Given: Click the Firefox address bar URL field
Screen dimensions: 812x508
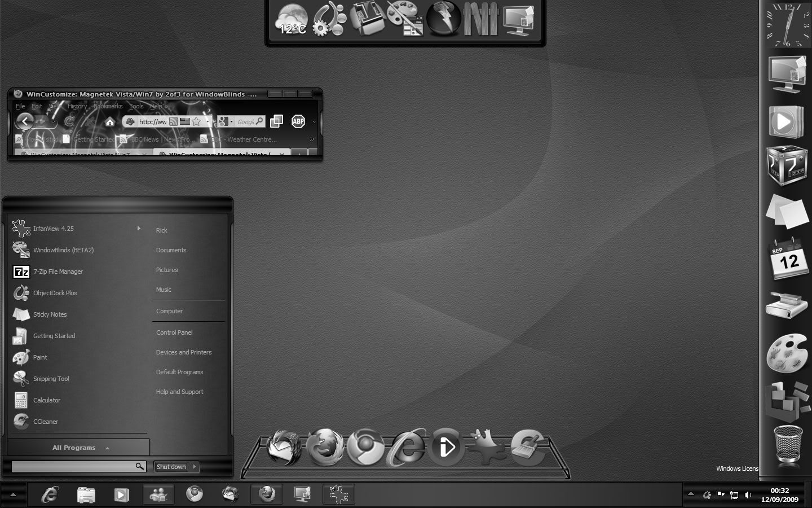Looking at the screenshot, I should pos(152,121).
